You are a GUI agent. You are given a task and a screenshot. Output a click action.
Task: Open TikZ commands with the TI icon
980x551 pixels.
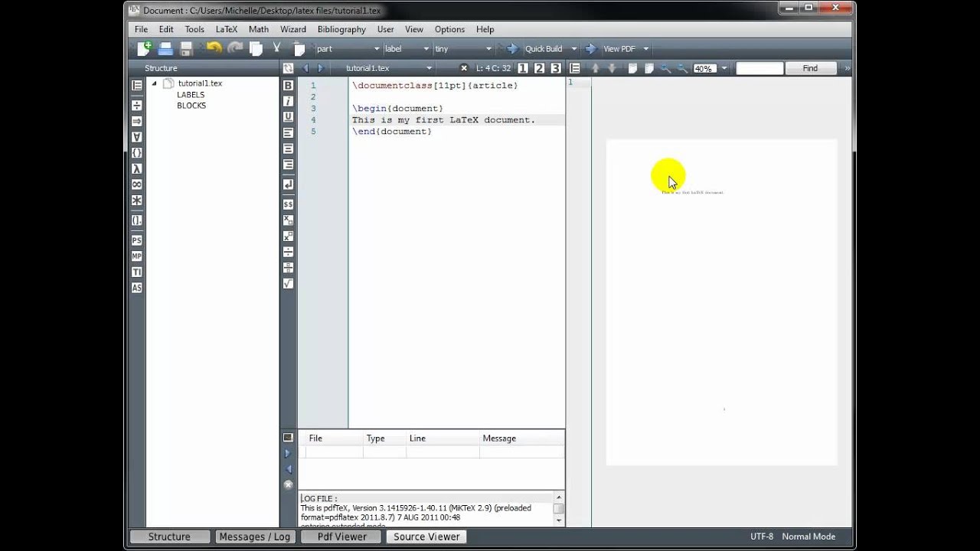pyautogui.click(x=136, y=272)
